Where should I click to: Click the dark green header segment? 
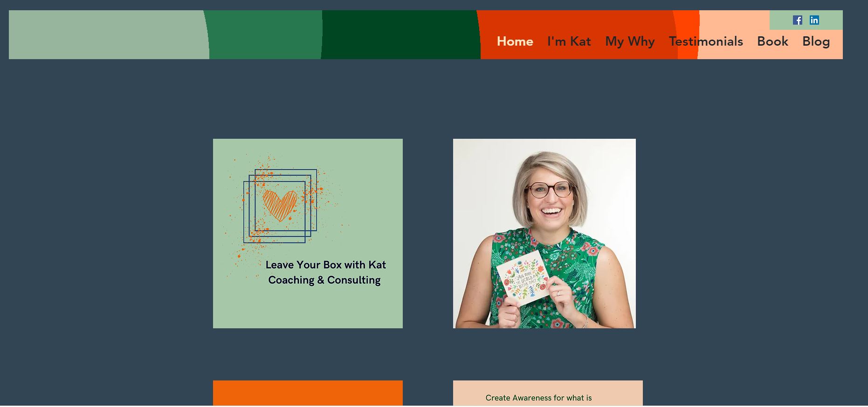pyautogui.click(x=400, y=34)
